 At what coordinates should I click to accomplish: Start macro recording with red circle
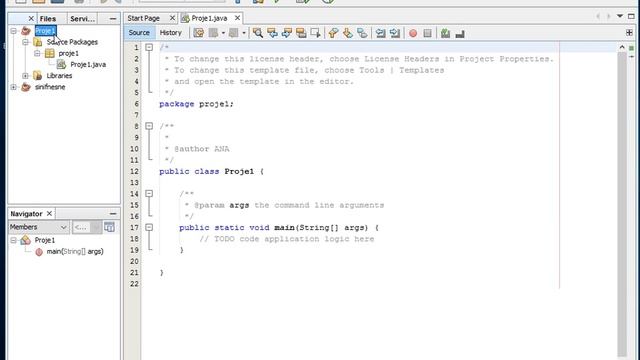coord(413,33)
